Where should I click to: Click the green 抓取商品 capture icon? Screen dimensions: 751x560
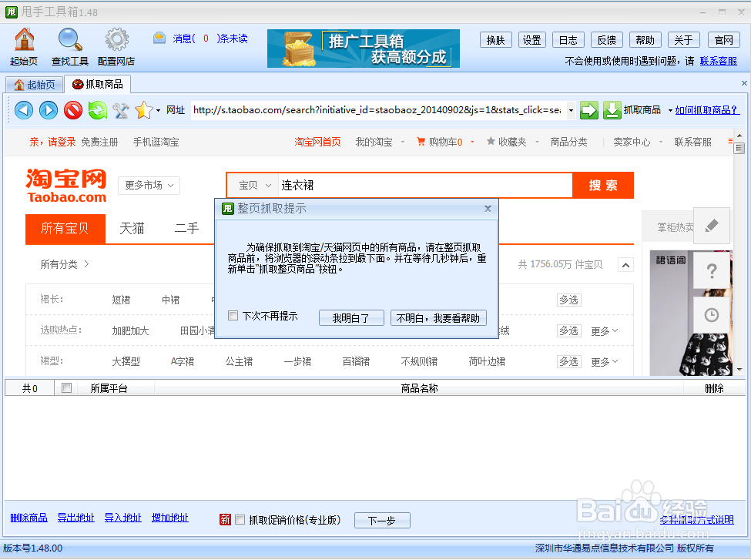612,110
